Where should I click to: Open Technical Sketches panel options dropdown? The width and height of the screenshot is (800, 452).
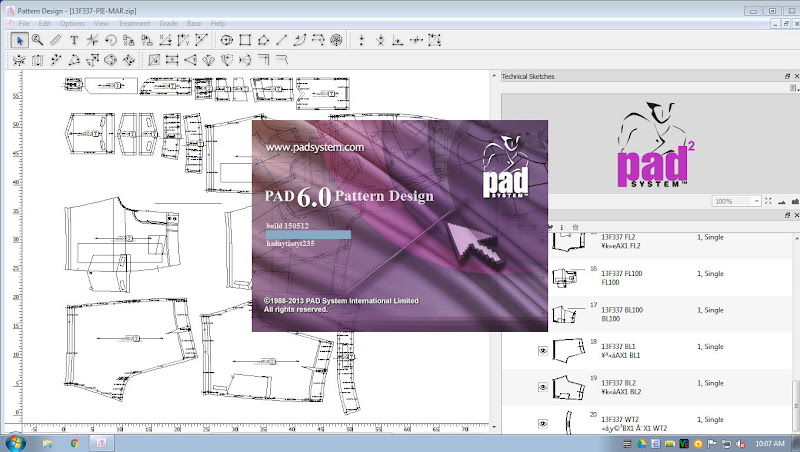tap(794, 88)
